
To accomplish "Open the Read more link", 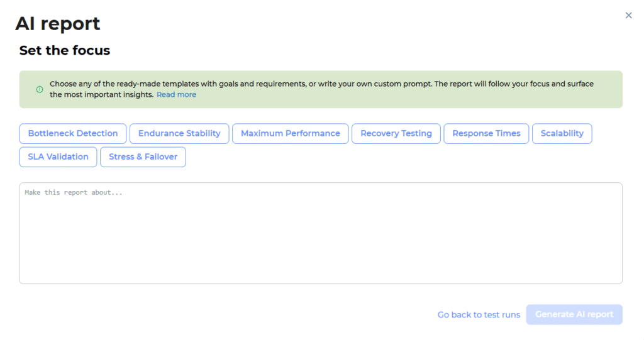I will tap(176, 95).
